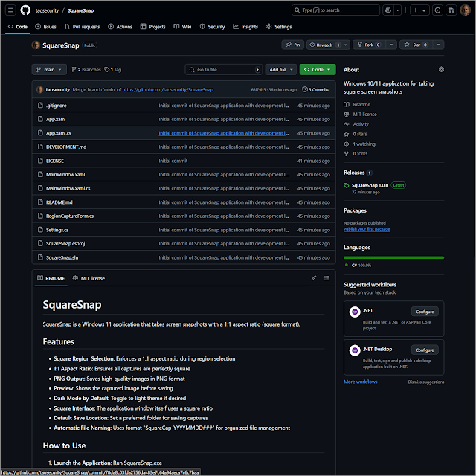The height and width of the screenshot is (476, 476).
Task: Go to GitHub home via Octocat logo
Action: [25, 10]
